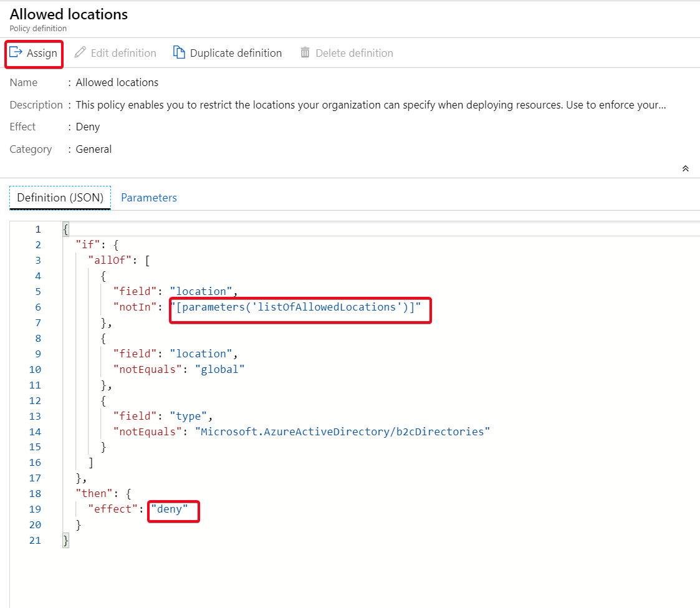Click the Duplicate definition copy icon
Image resolution: width=700 pixels, height=608 pixels.
[x=180, y=53]
